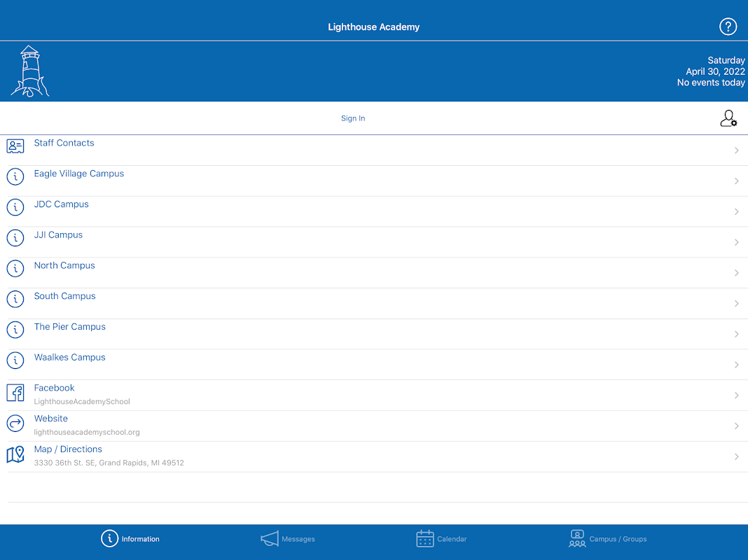Click the Calendar icon in bottom bar

424,538
